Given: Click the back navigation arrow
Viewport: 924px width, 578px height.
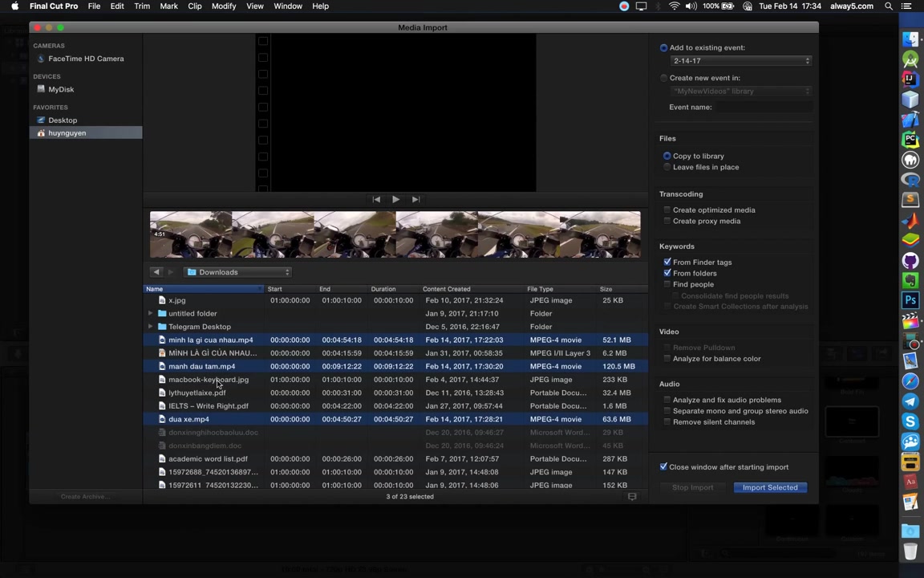Looking at the screenshot, I should (x=156, y=272).
